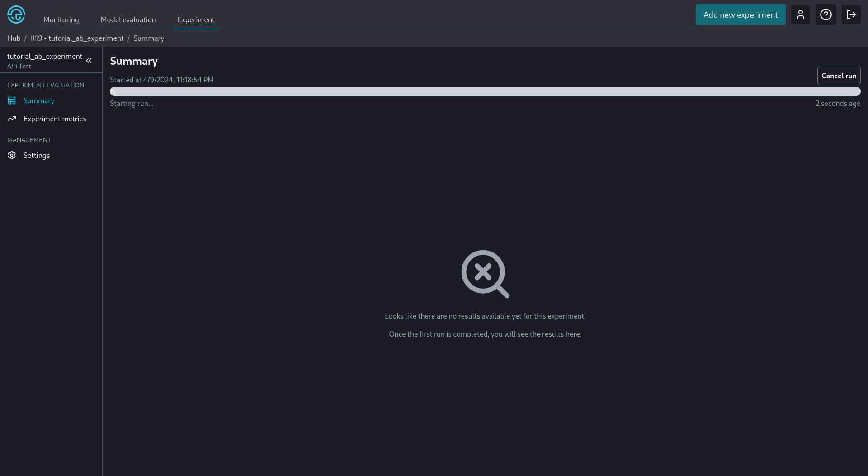Click the run progress bar

[485, 91]
